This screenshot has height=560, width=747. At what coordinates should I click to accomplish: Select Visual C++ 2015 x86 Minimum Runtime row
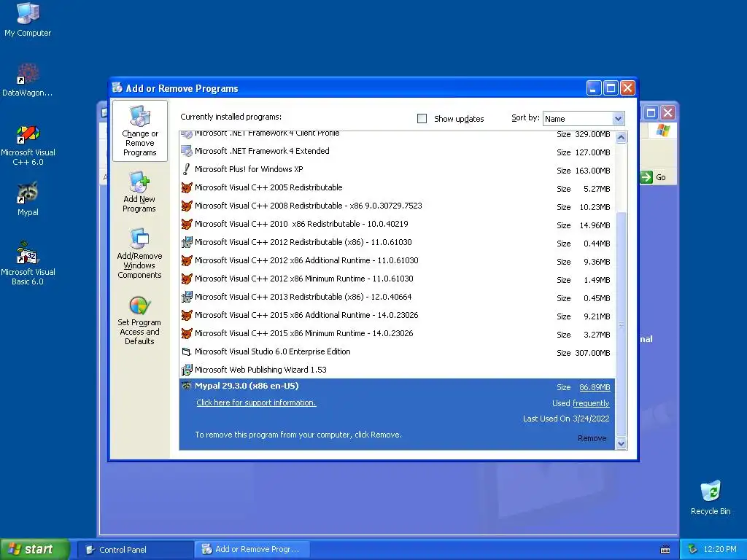click(398, 333)
